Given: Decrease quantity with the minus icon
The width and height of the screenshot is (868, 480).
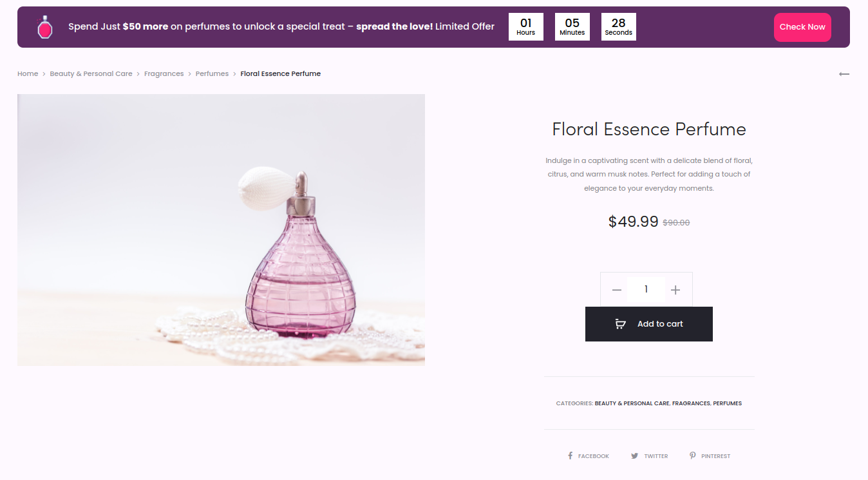Looking at the screenshot, I should pos(616,290).
